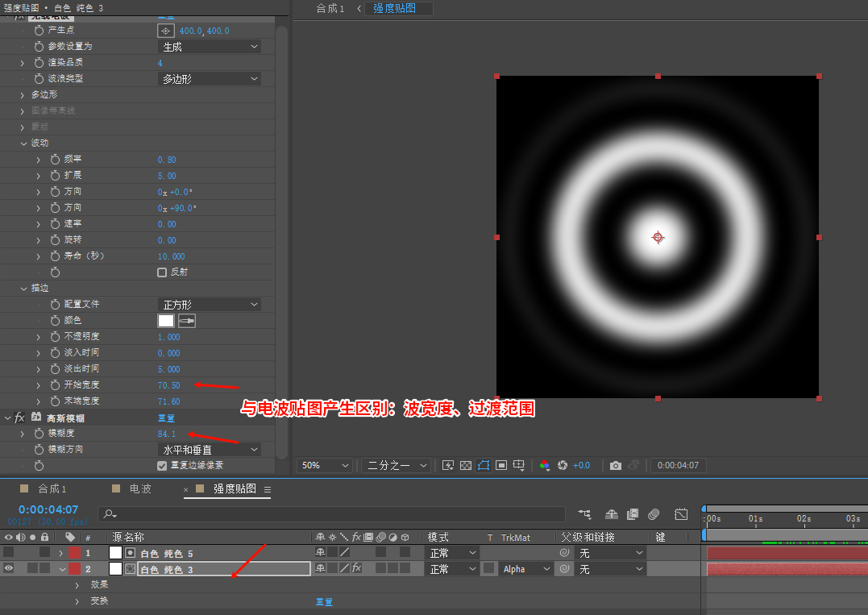Open the 50% magnification dropdown

[325, 466]
